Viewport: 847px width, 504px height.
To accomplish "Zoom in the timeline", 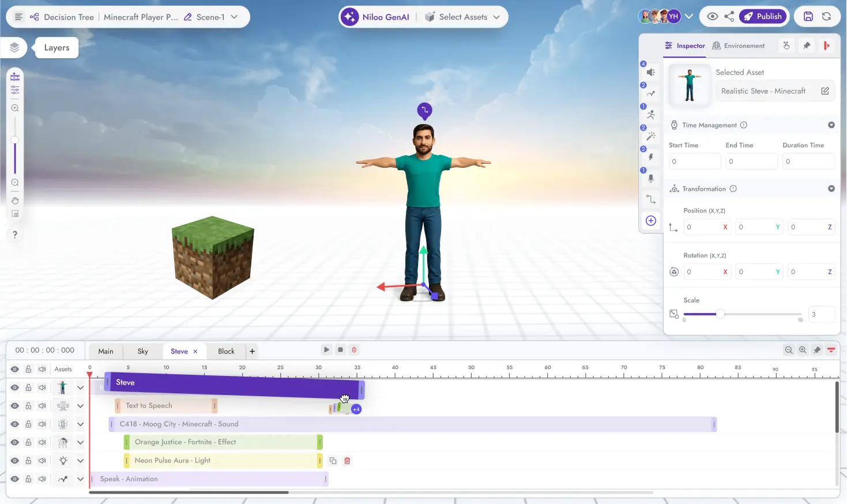I will pos(803,350).
